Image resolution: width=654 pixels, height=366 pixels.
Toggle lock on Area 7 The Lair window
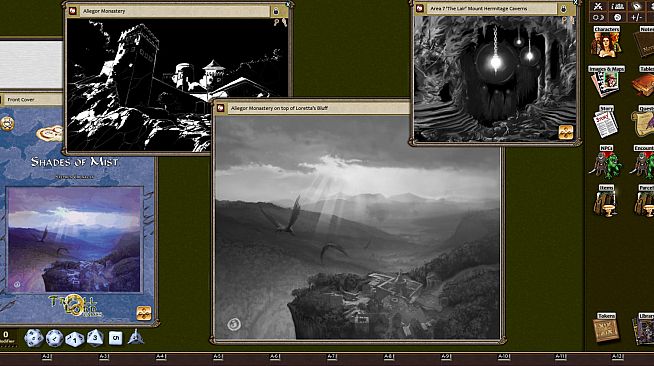coord(563,9)
